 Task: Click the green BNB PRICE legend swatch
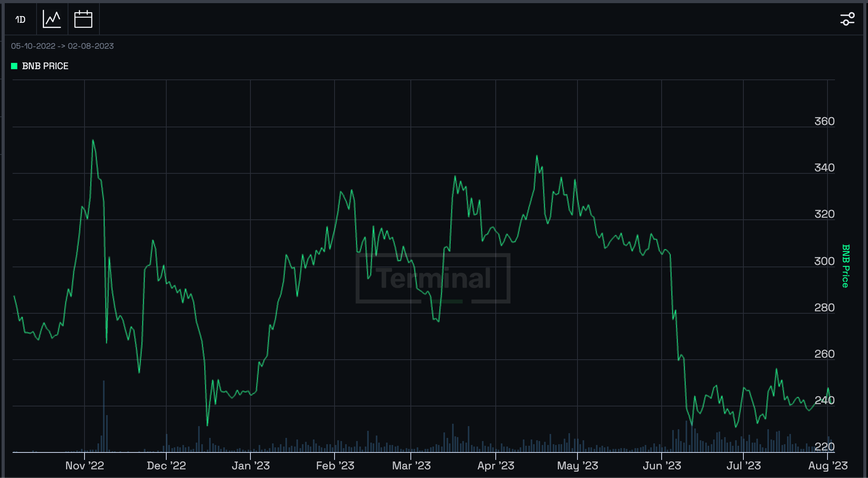14,66
